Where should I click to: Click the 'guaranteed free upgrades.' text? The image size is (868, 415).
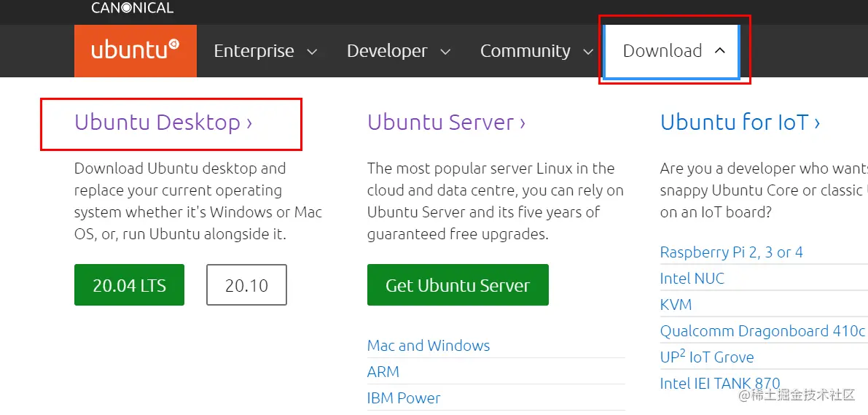(x=458, y=235)
